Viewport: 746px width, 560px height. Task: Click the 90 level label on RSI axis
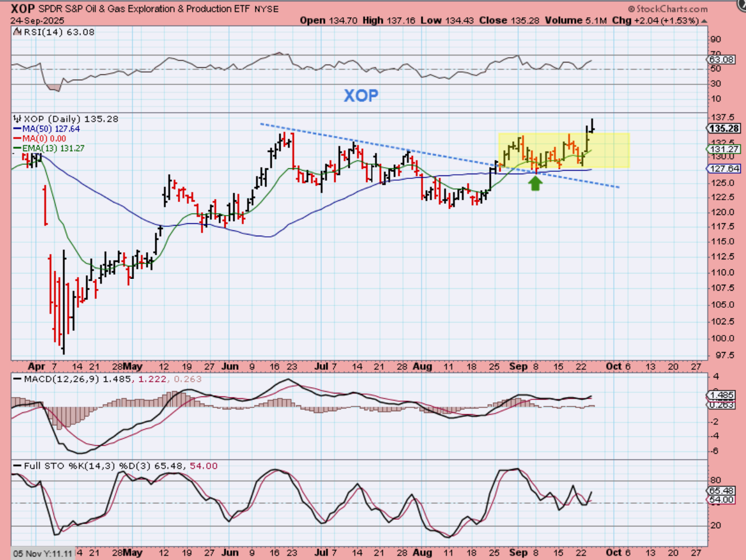point(717,40)
